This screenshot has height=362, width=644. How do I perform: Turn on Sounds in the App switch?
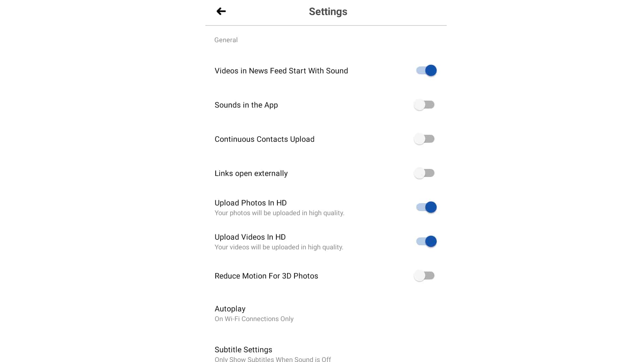coord(424,105)
